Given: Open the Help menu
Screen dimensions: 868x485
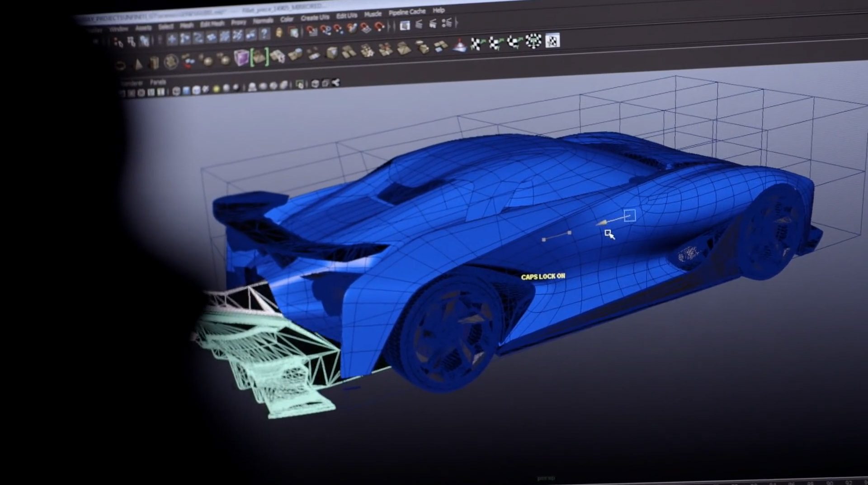Looking at the screenshot, I should tap(439, 10).
